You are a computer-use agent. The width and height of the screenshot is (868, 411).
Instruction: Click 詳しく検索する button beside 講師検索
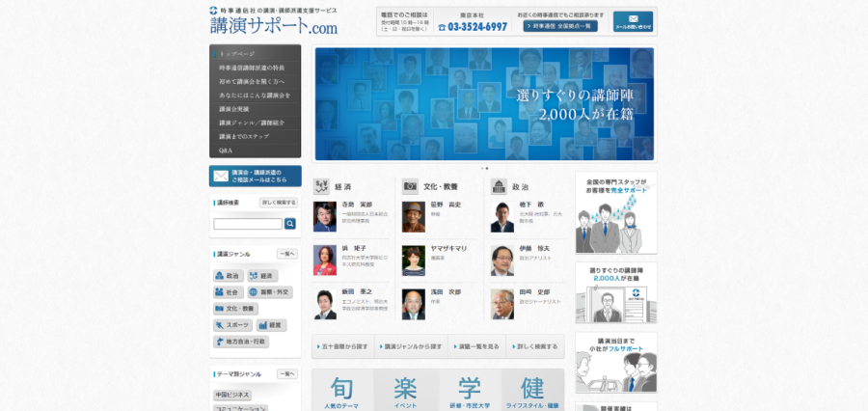(x=279, y=203)
